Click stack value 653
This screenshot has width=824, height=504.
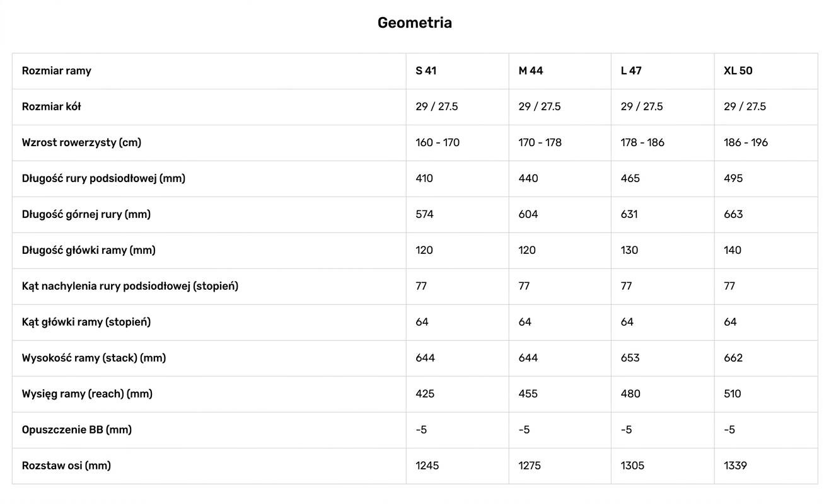coord(630,358)
